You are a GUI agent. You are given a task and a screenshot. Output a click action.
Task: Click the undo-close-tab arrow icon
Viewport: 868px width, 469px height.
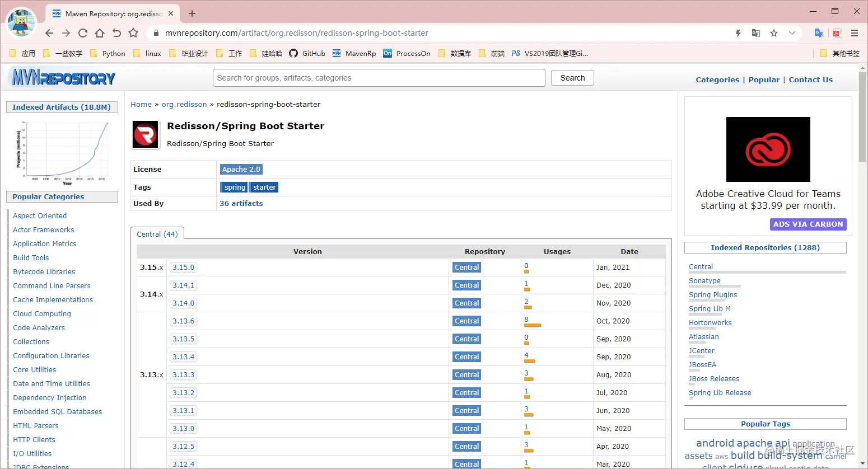click(116, 33)
